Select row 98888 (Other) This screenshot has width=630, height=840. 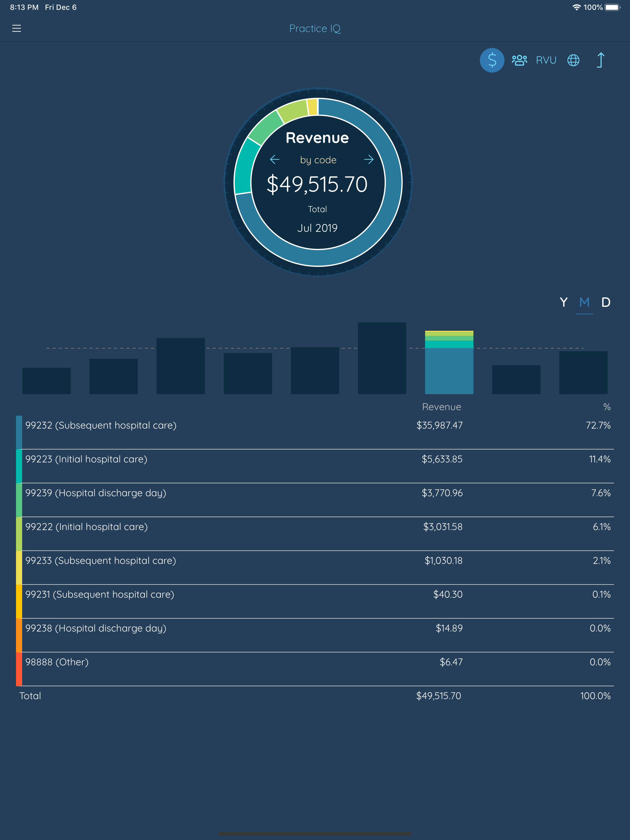315,669
